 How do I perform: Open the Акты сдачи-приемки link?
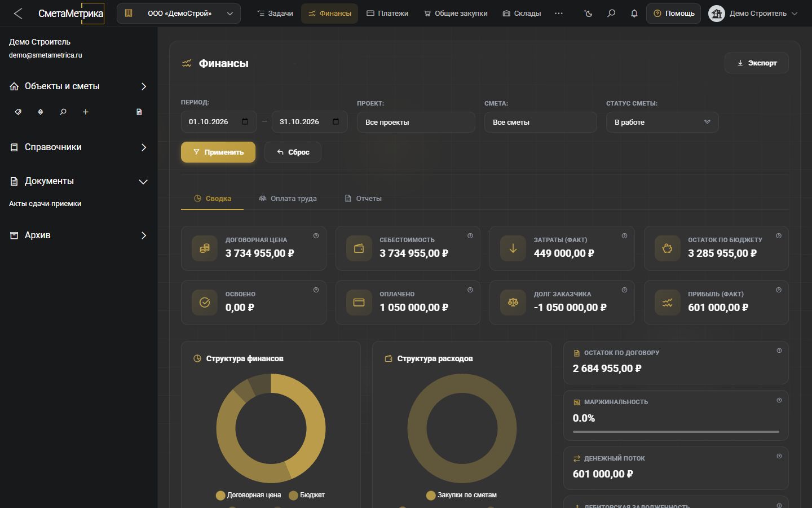[x=45, y=204]
